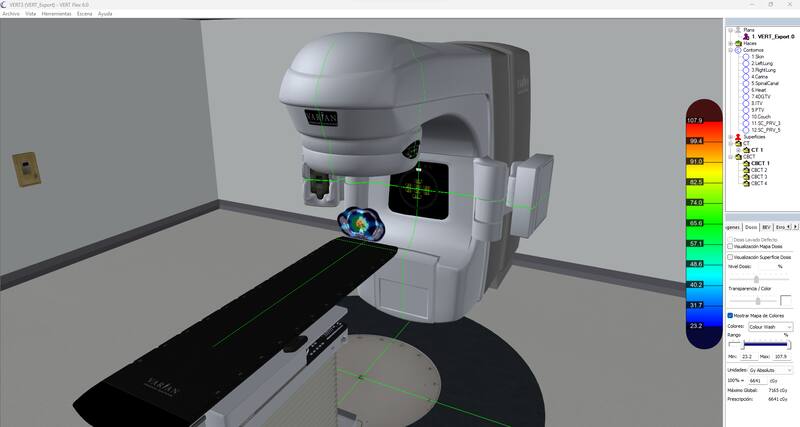Open the Unidades Gy Absoluto dropdown
Screen dimensions: 800x427
tap(770, 369)
